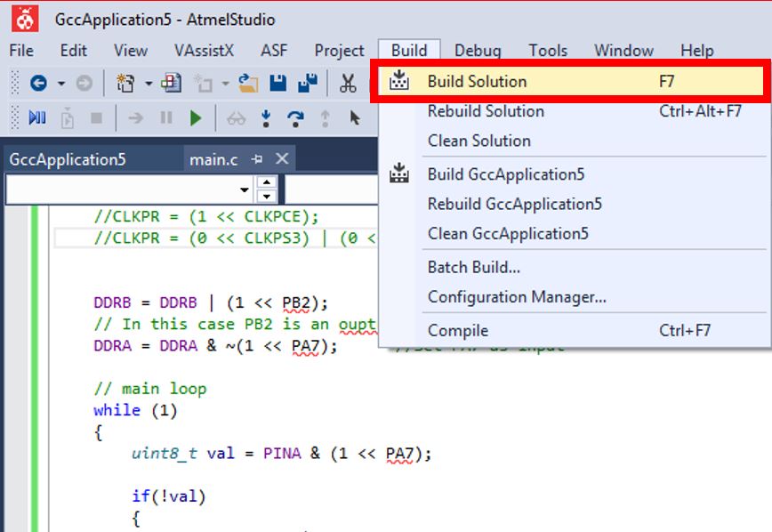Select Clean GccApplication5 menu entry
Image resolution: width=772 pixels, height=532 pixels.
574,233
